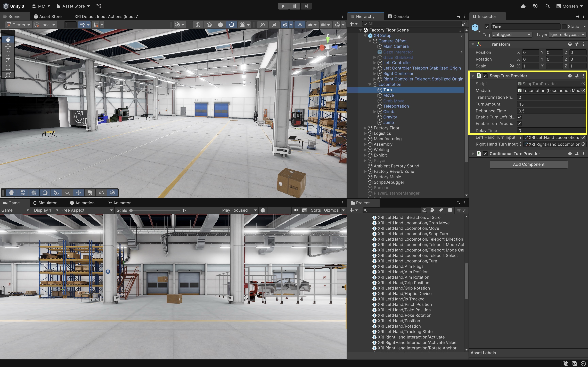
Task: Click the search magnifier icon in the top bar
Action: [x=548, y=6]
